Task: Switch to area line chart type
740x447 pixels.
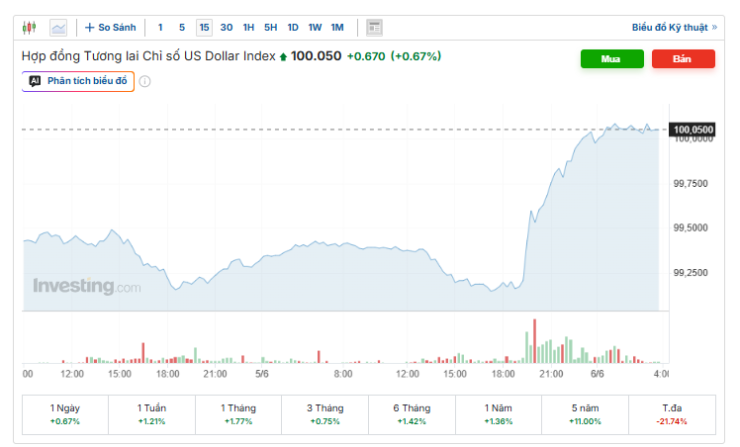Action: [59, 28]
